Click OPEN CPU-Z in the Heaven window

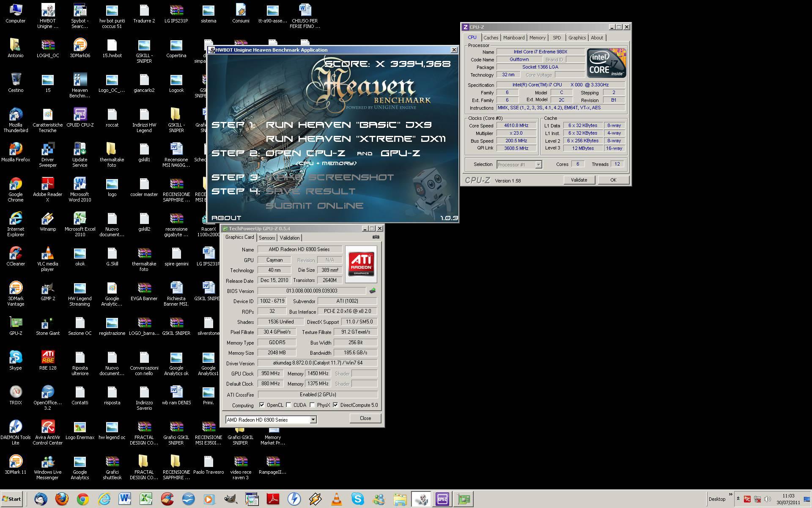coord(305,153)
